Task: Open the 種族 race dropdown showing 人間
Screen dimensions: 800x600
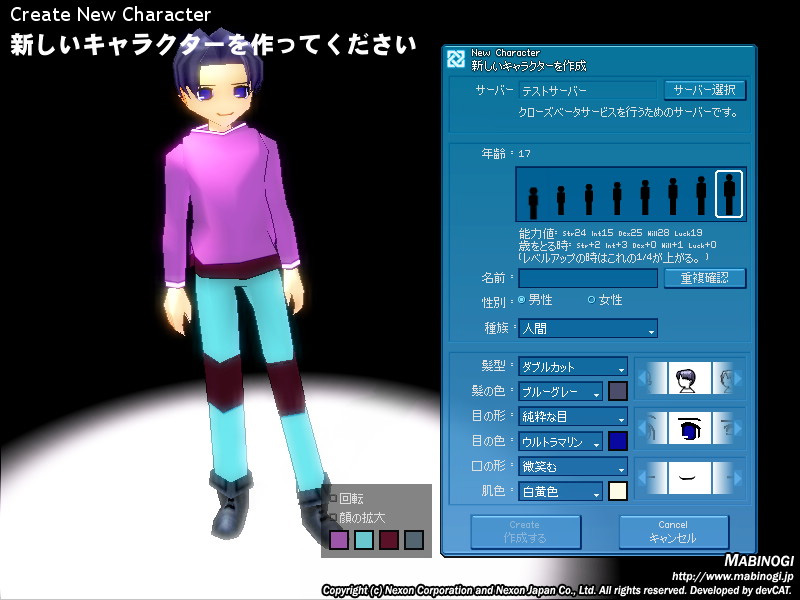Action: (588, 328)
